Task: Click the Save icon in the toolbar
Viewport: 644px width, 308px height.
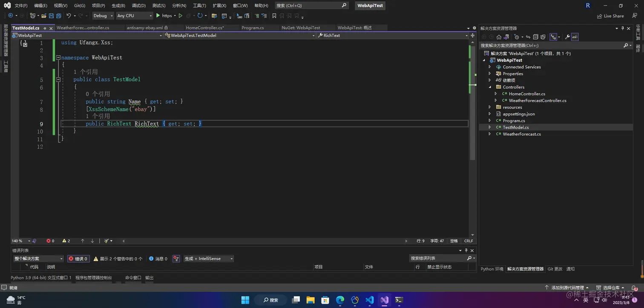Action: [x=51, y=16]
